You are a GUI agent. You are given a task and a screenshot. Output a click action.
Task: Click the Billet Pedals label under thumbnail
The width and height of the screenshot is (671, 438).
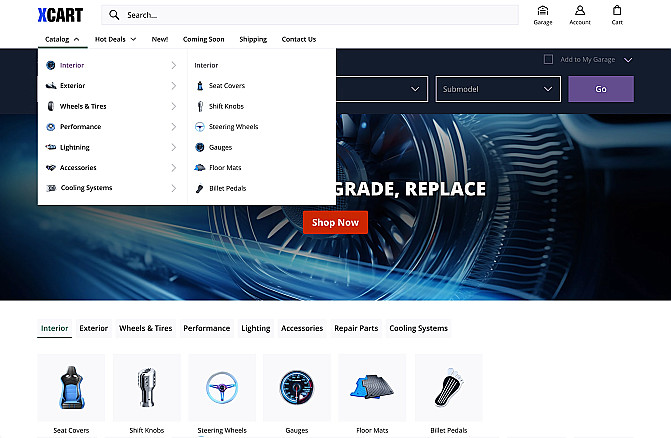[448, 430]
